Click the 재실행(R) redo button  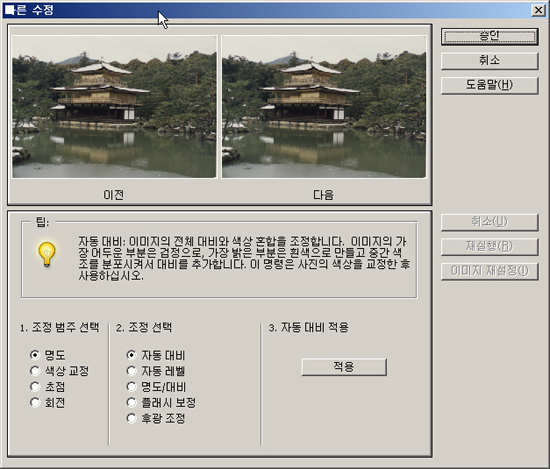(x=489, y=247)
